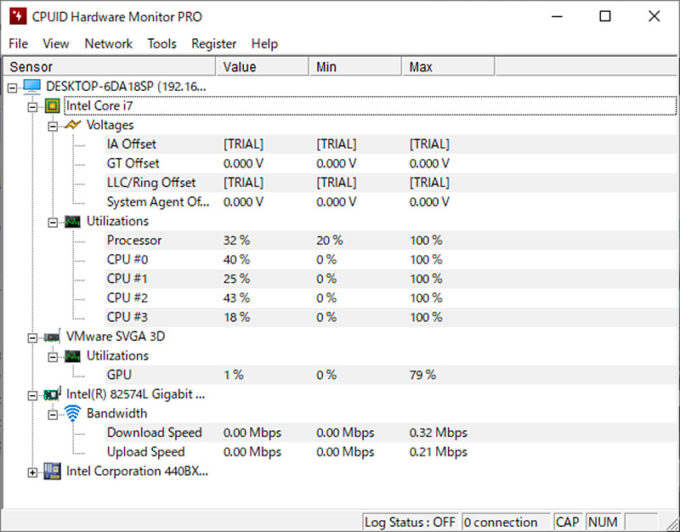Click the Intel 82574L Gigabit network adapter icon
The image size is (680, 532).
coord(52,394)
